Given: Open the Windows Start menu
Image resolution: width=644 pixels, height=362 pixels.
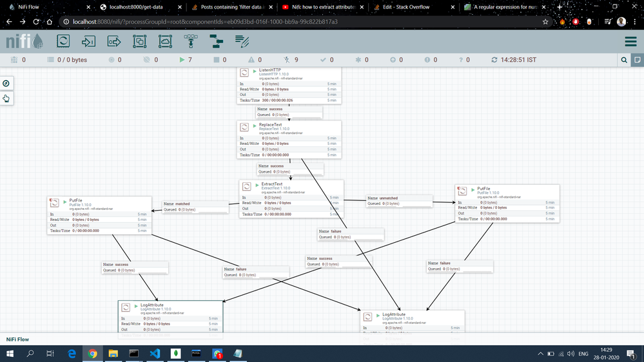Looking at the screenshot, I should [x=10, y=354].
